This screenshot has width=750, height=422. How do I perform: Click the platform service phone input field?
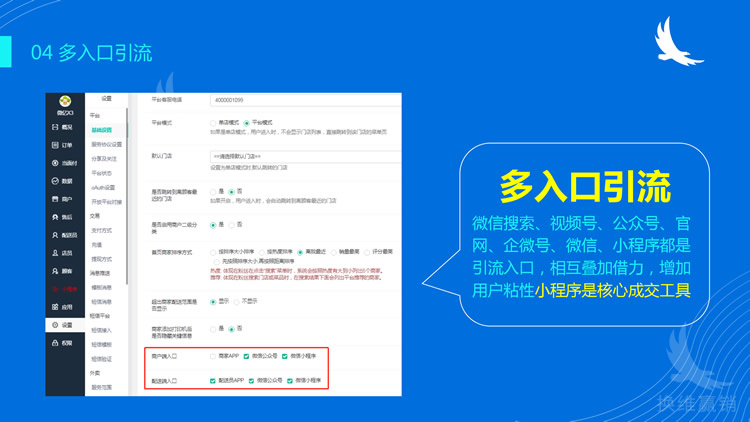[x=305, y=100]
